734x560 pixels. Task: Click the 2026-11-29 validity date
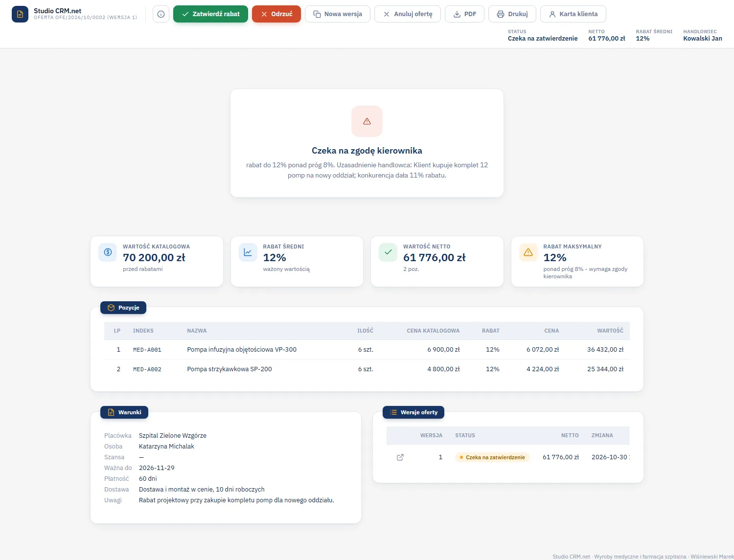pyautogui.click(x=157, y=468)
